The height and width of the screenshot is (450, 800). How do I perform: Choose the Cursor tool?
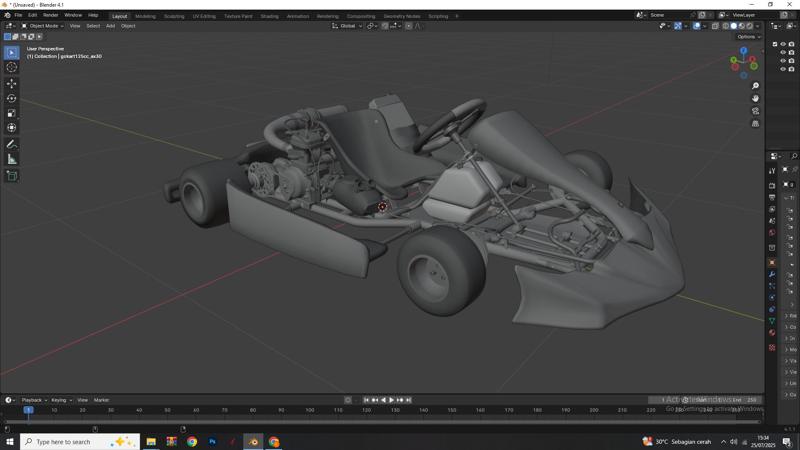[x=12, y=67]
